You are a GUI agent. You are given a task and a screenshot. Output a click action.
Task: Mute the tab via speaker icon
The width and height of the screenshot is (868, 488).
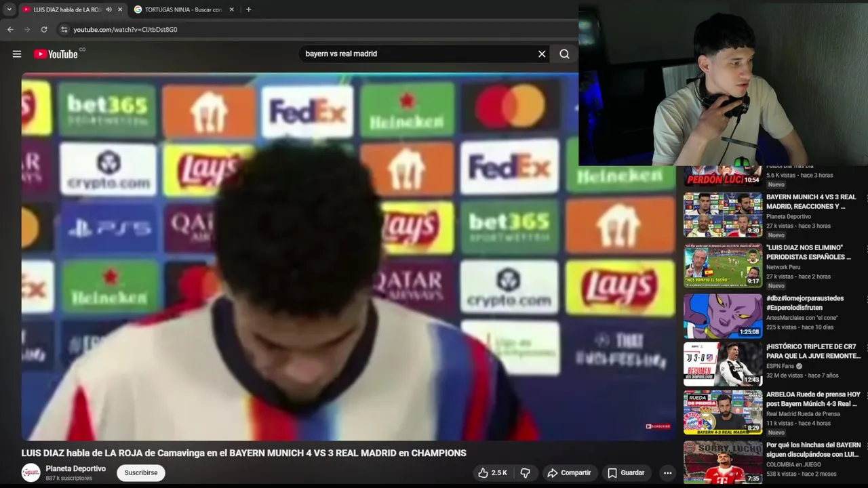coord(108,9)
